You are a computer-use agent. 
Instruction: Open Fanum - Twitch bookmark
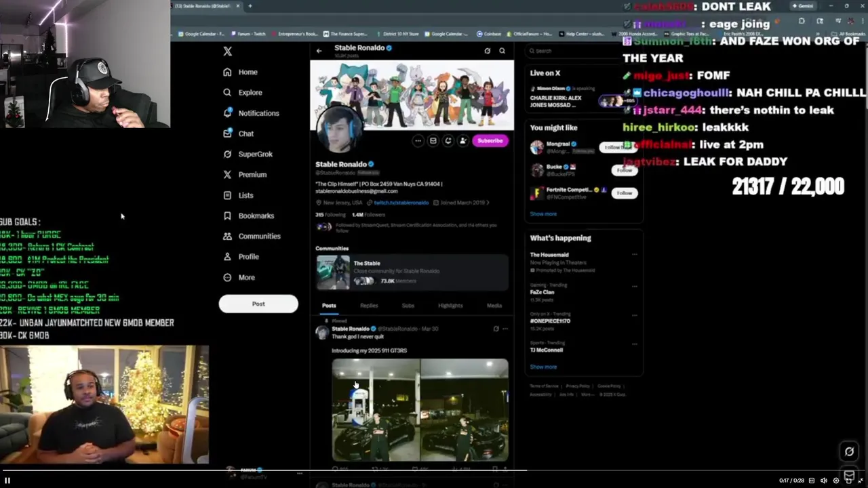pos(249,34)
